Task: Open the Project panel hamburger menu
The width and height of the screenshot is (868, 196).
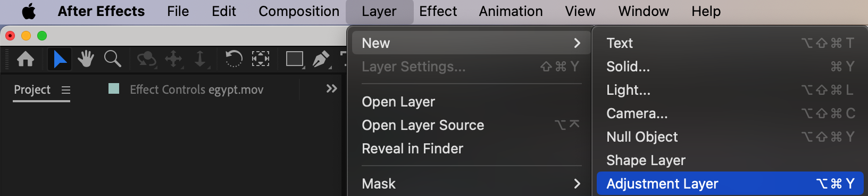Action: click(x=66, y=90)
